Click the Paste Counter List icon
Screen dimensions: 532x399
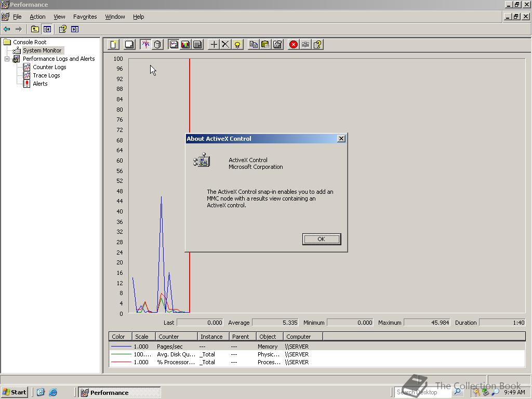point(265,45)
